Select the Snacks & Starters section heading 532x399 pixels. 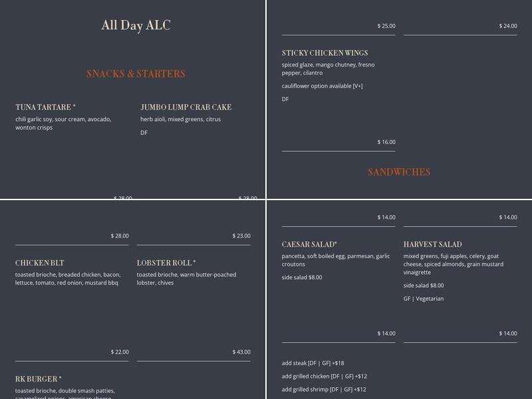[x=136, y=74]
